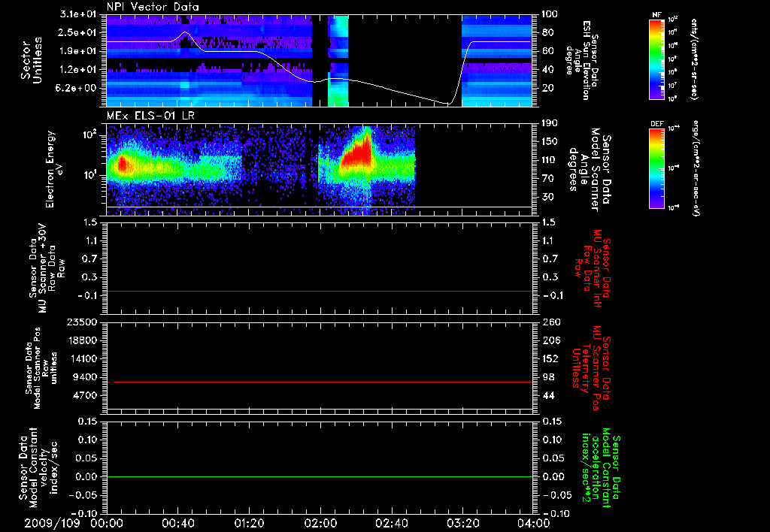Click the "14100" scanner position tick label
This screenshot has height=532, width=770.
[83, 358]
